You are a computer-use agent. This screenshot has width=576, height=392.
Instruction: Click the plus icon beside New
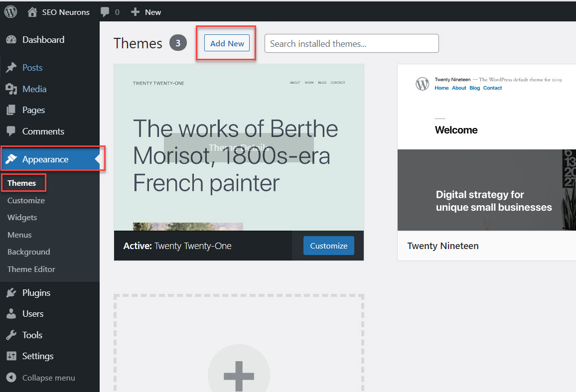click(135, 12)
